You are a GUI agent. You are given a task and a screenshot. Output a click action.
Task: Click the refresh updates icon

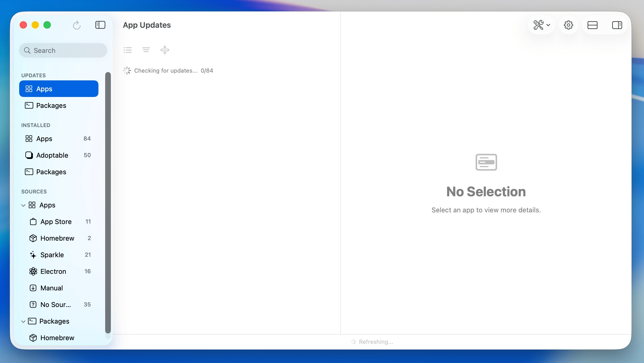point(76,25)
